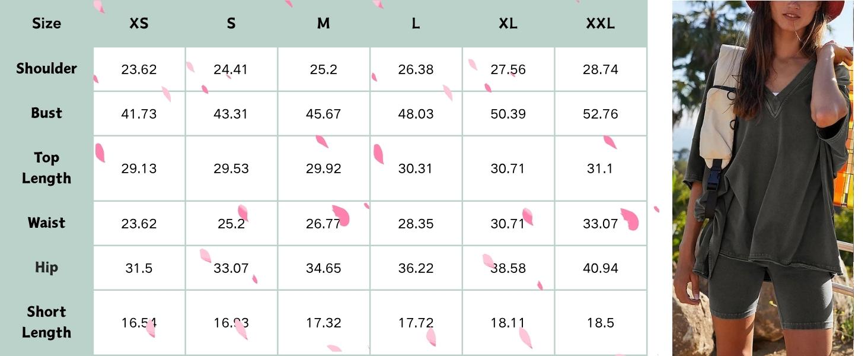Choose the M size column header
Image resolution: width=868 pixels, height=356 pixels.
(x=323, y=24)
